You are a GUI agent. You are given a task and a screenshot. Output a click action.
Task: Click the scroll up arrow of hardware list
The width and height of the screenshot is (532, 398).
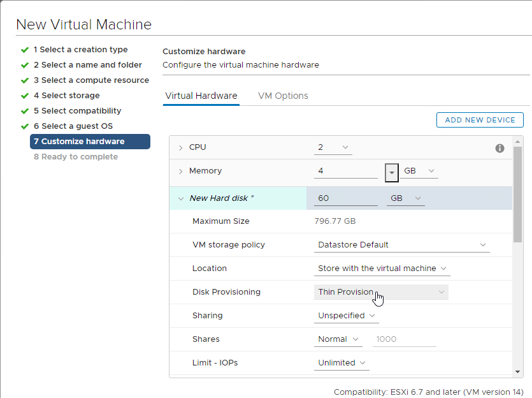517,141
